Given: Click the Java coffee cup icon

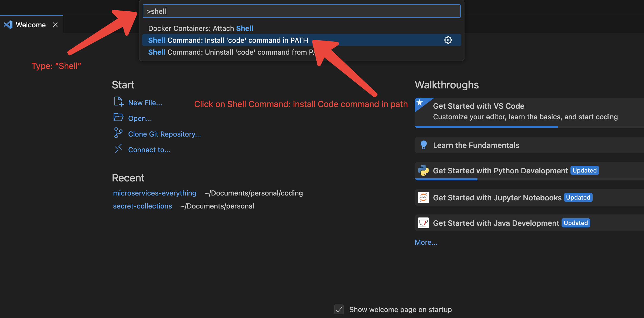Looking at the screenshot, I should point(423,223).
